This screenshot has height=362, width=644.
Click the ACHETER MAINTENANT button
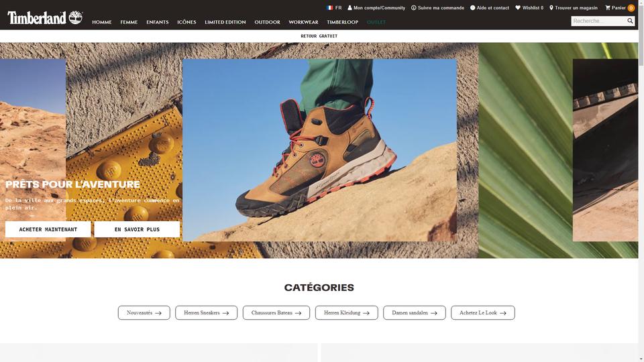pos(48,229)
